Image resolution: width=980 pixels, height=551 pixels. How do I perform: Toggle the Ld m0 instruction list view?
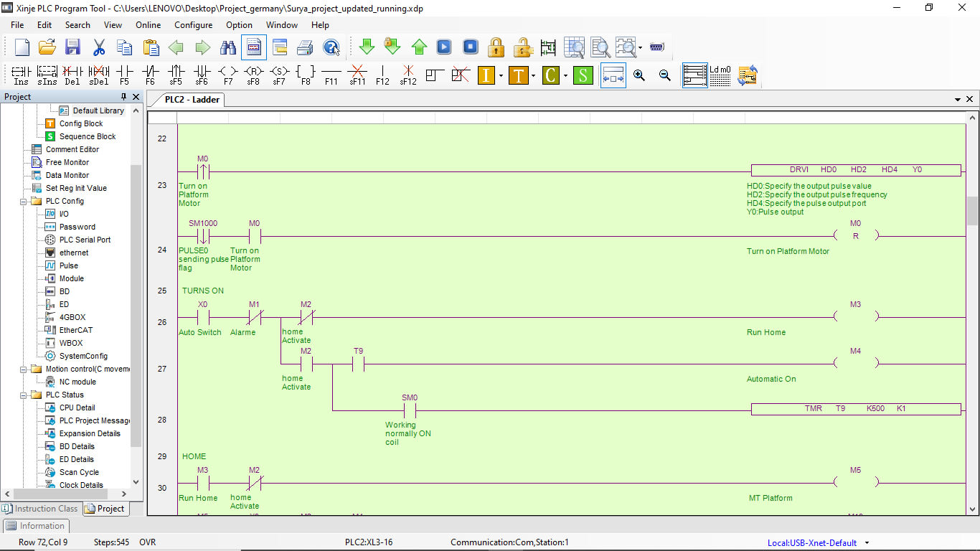pos(720,75)
